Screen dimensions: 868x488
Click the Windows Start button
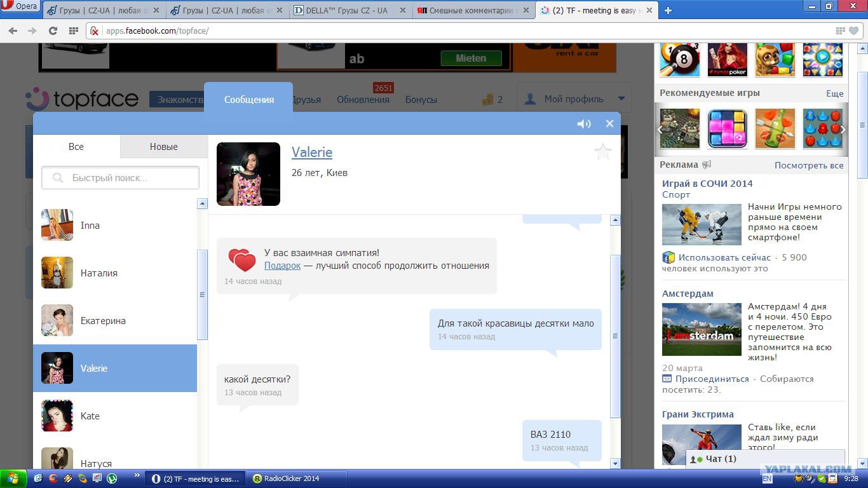pyautogui.click(x=13, y=478)
